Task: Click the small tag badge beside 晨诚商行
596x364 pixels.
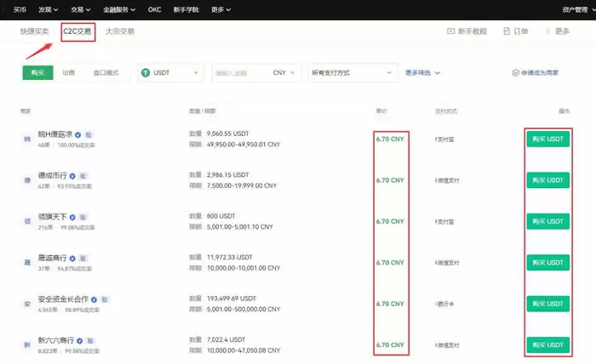Action: (x=83, y=259)
